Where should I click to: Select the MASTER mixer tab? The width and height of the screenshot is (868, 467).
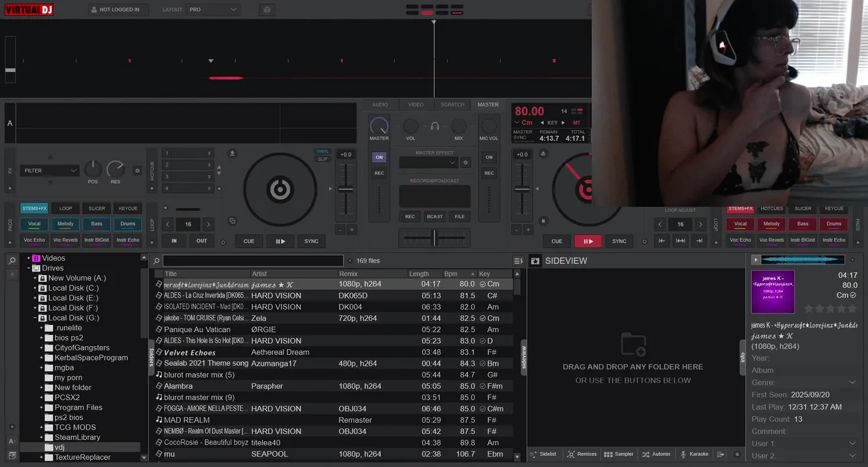pos(488,104)
